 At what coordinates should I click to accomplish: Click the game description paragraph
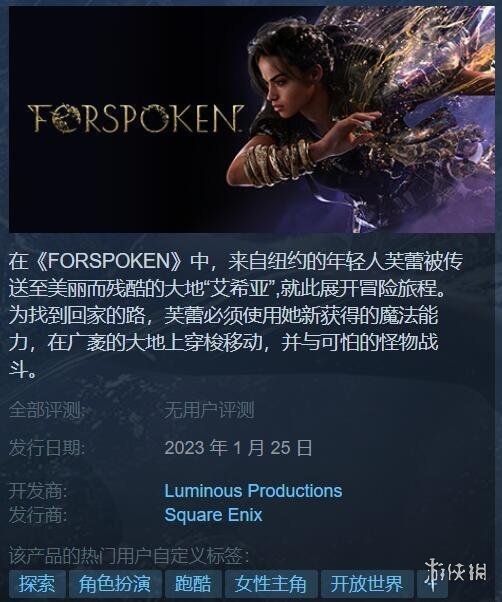coord(235,315)
